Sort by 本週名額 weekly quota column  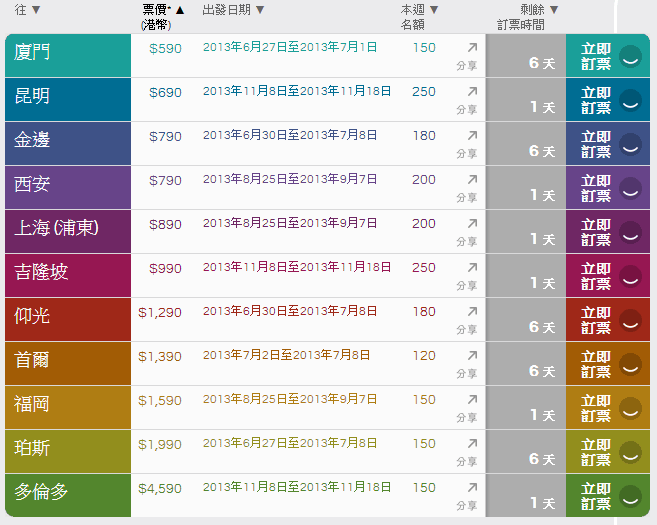pos(434,10)
